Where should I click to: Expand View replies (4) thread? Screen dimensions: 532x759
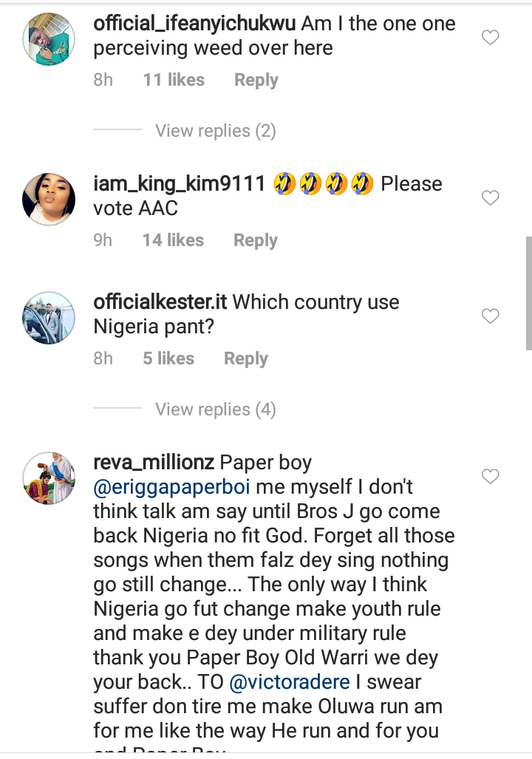pos(215,409)
